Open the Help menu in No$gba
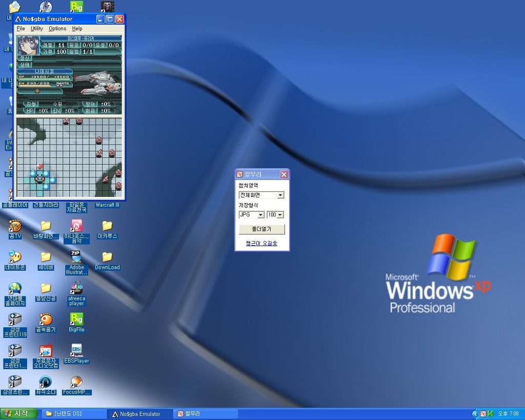 point(77,29)
